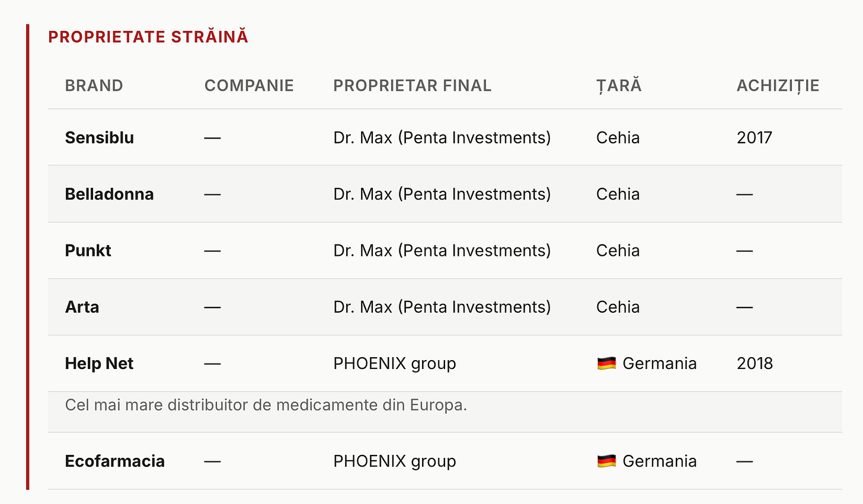Select the Belladonna brand cell
This screenshot has height=504, width=863.
click(x=109, y=194)
